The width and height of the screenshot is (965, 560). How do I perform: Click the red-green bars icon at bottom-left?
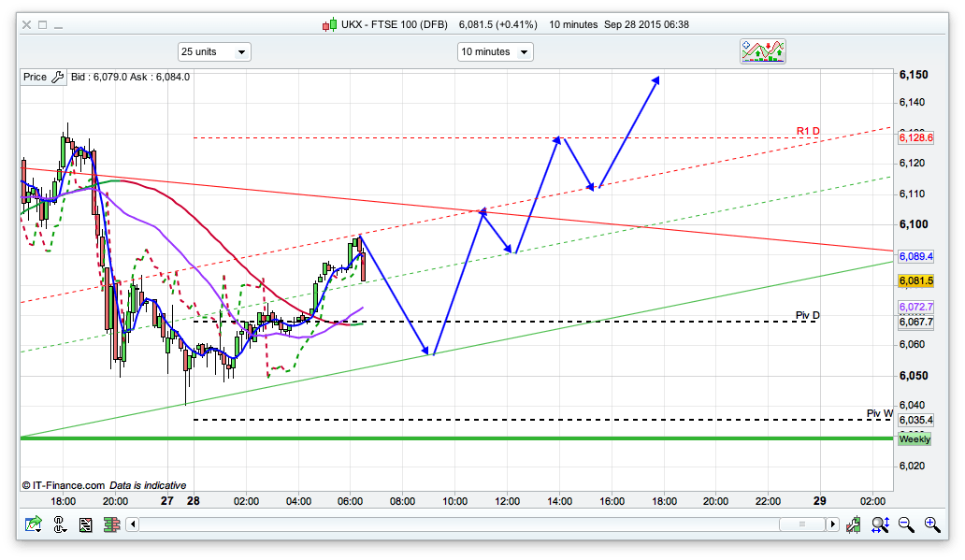coord(109,524)
